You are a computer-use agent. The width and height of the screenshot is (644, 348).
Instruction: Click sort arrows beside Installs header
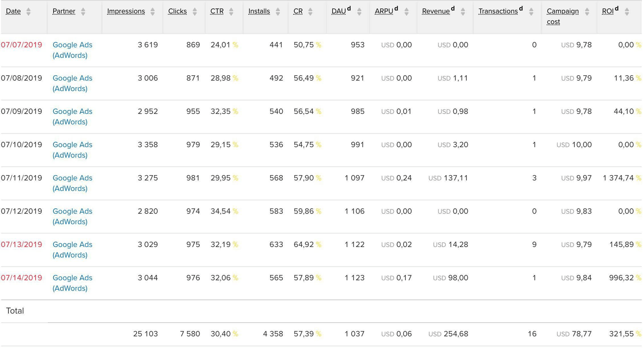pyautogui.click(x=278, y=12)
